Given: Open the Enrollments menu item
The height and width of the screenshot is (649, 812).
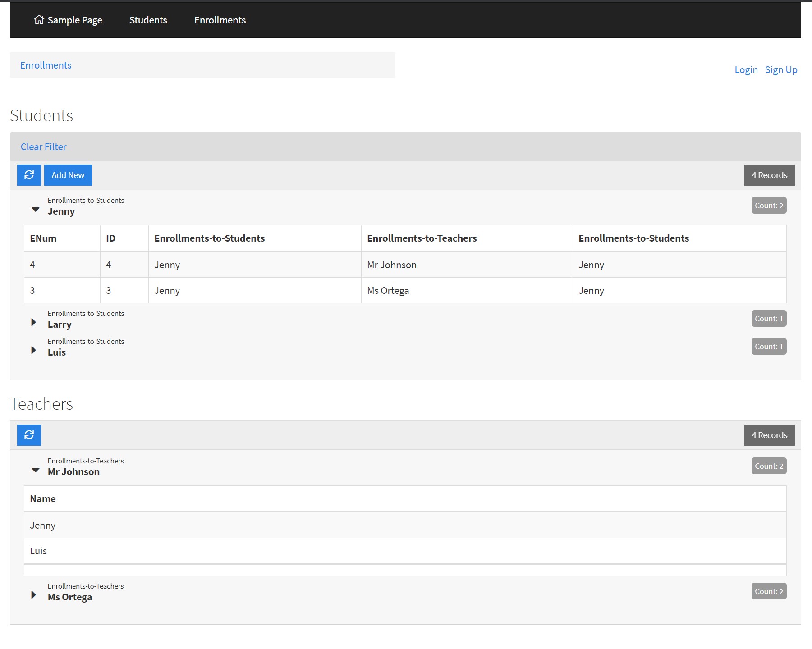Looking at the screenshot, I should 220,20.
